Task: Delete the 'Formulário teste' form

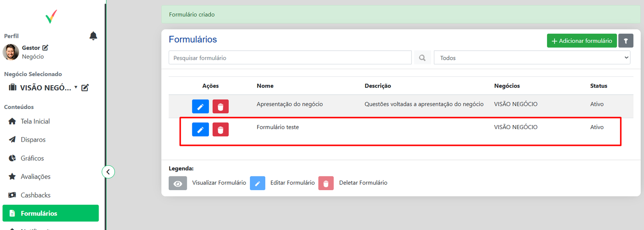Action: click(220, 129)
